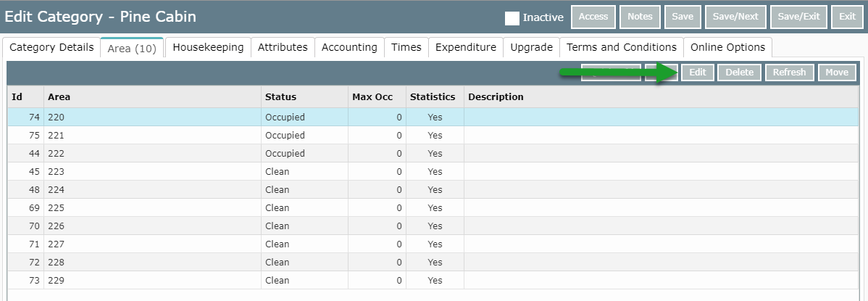Click Statistics Yes for area 224
The image size is (868, 301).
435,189
